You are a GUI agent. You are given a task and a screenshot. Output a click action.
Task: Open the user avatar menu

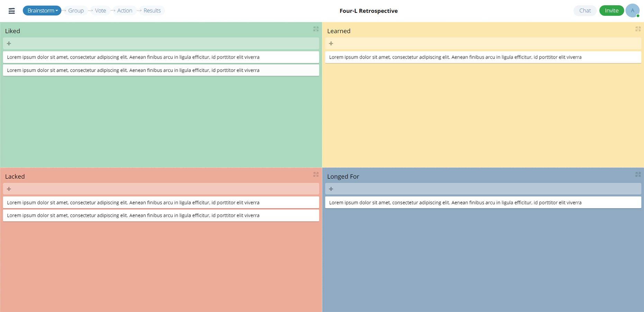[x=633, y=10]
